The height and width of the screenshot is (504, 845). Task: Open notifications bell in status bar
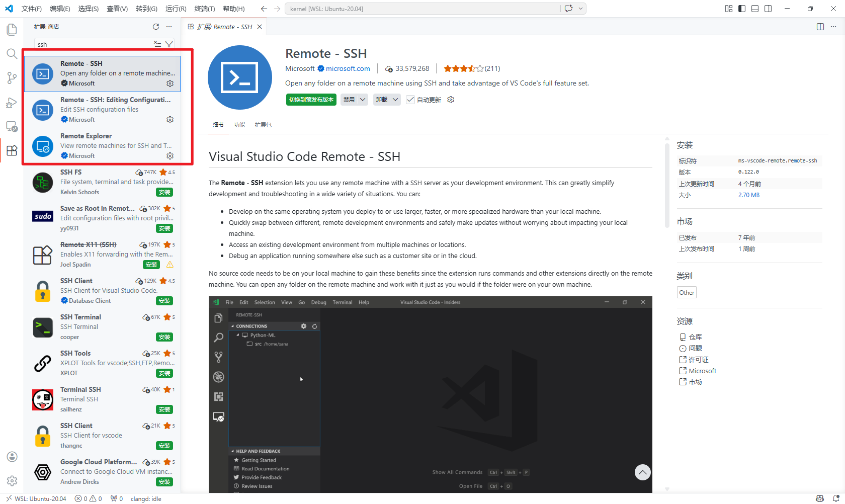(836, 498)
